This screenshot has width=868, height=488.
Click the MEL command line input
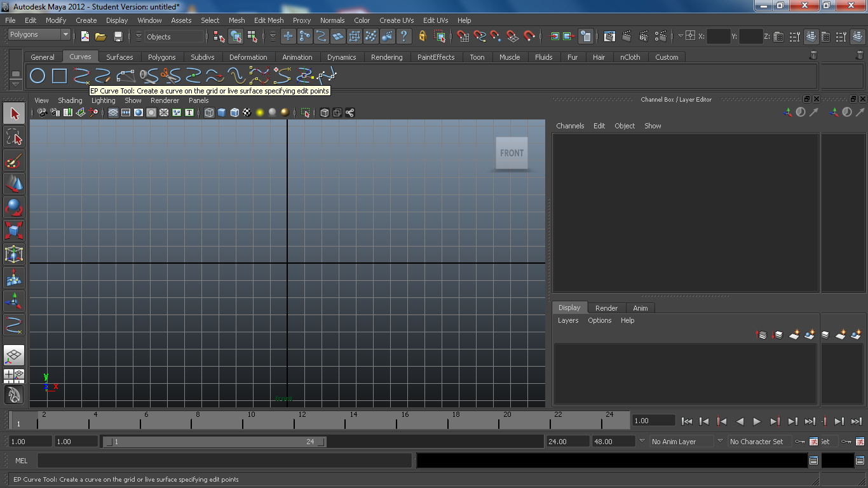pyautogui.click(x=224, y=461)
